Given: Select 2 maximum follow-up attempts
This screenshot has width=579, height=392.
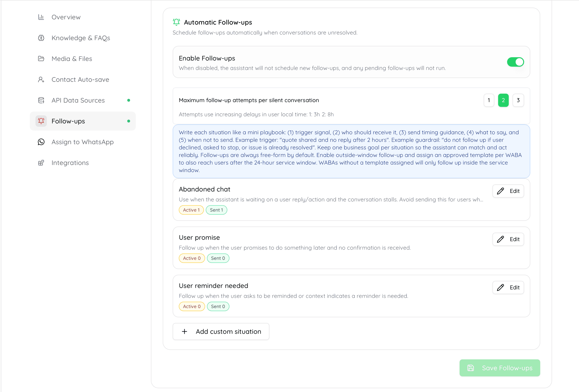Looking at the screenshot, I should pyautogui.click(x=503, y=100).
